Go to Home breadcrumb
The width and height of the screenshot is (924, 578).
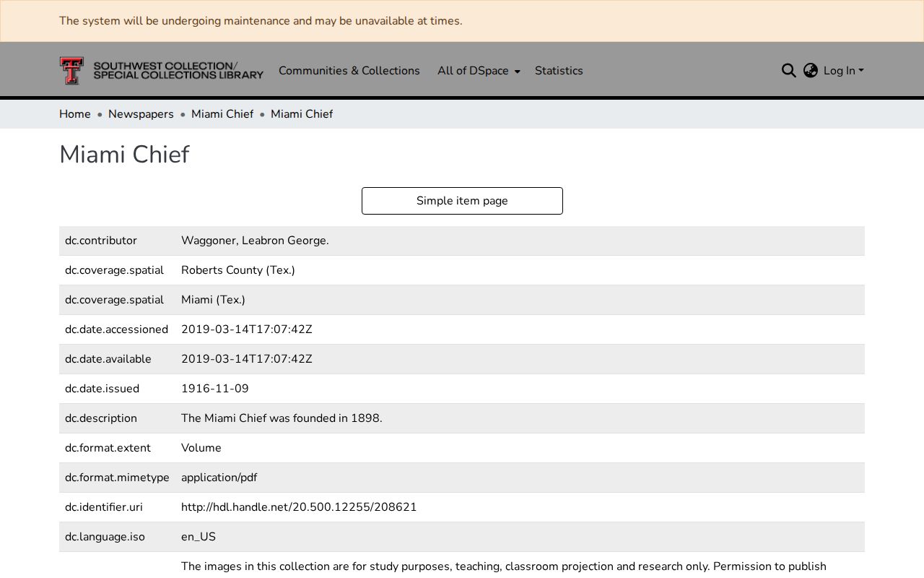tap(75, 114)
